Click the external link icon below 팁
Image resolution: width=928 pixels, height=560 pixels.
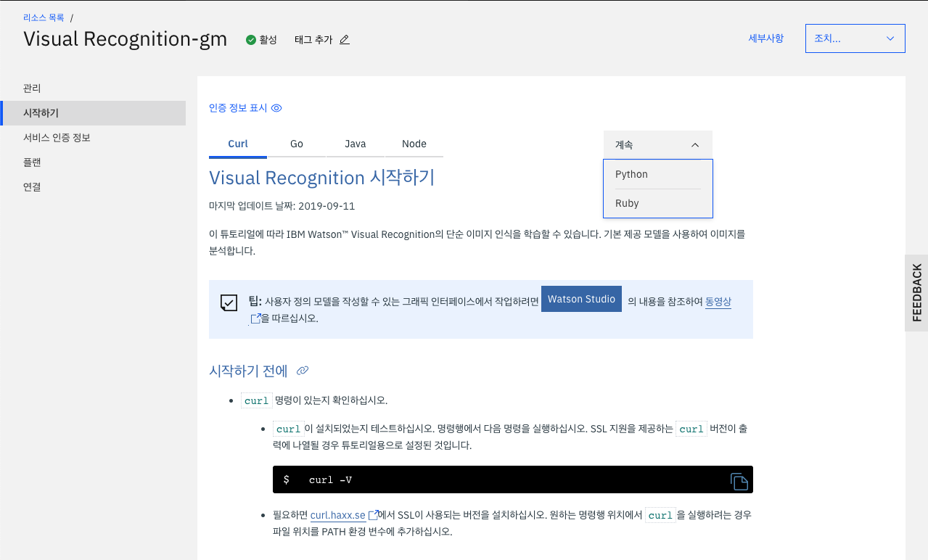(255, 318)
